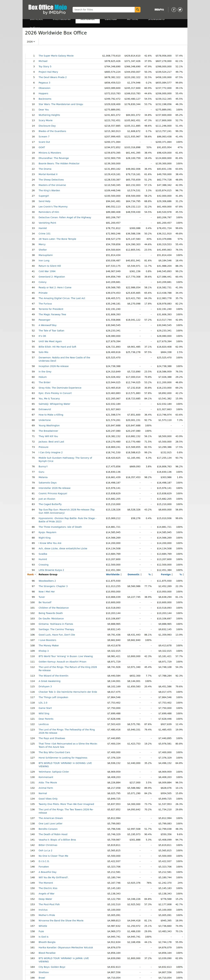Open The Strangers: Chapter 3 link
The image size is (210, 980).
pyautogui.click(x=53, y=586)
